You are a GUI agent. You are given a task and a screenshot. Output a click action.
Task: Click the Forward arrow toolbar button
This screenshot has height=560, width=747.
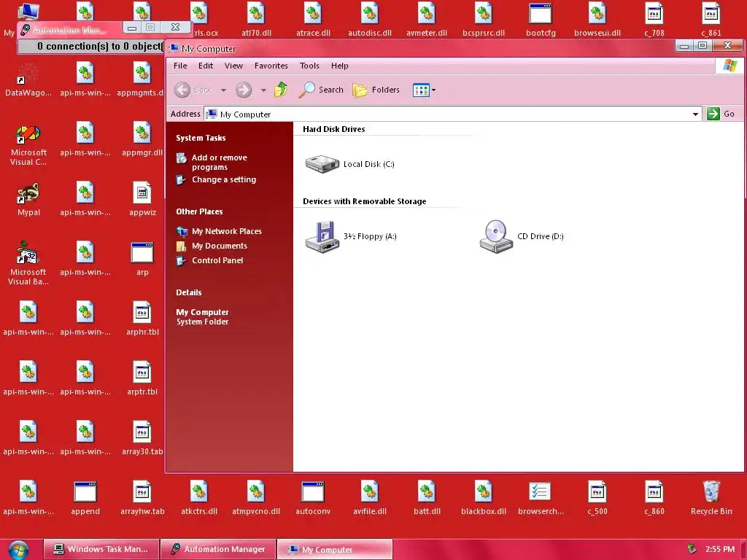(244, 90)
